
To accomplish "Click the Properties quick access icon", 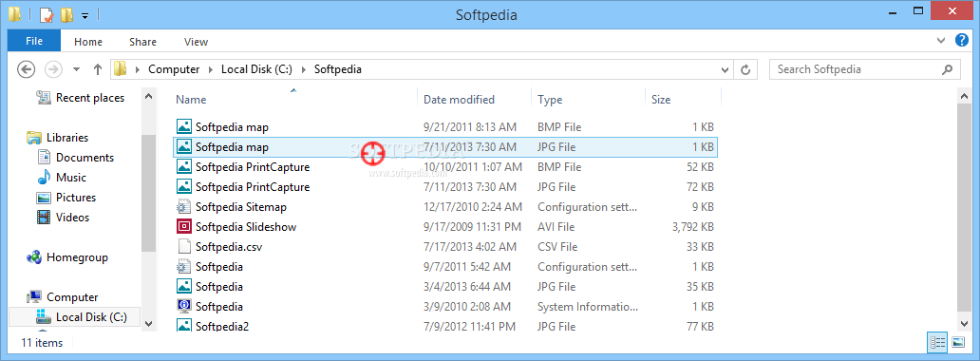I will coord(47,14).
